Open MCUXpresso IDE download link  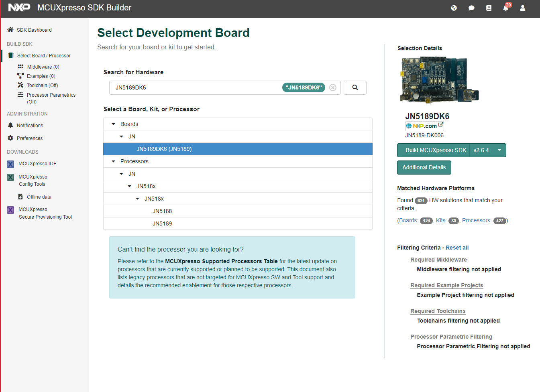click(x=37, y=164)
